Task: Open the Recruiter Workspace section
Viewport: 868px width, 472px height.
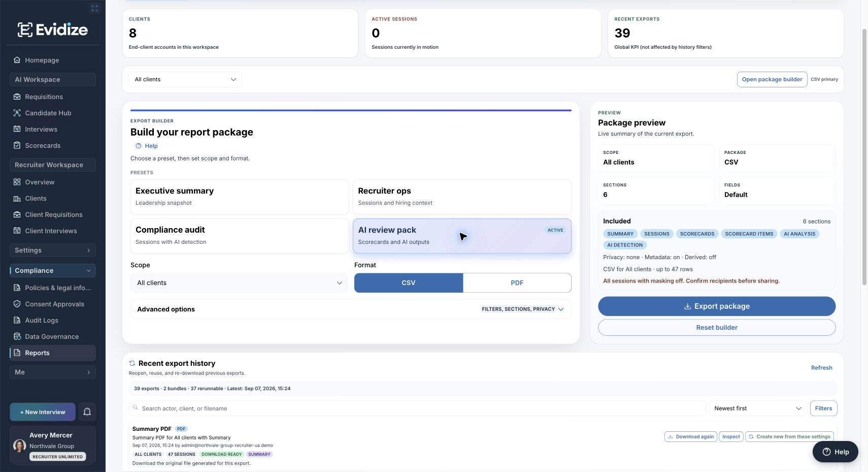Action: pos(53,165)
